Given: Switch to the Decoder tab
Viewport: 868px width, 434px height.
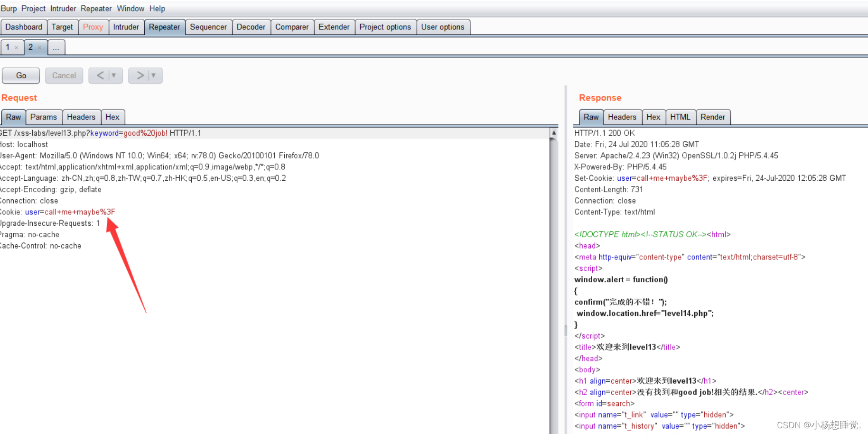Looking at the screenshot, I should [x=251, y=27].
